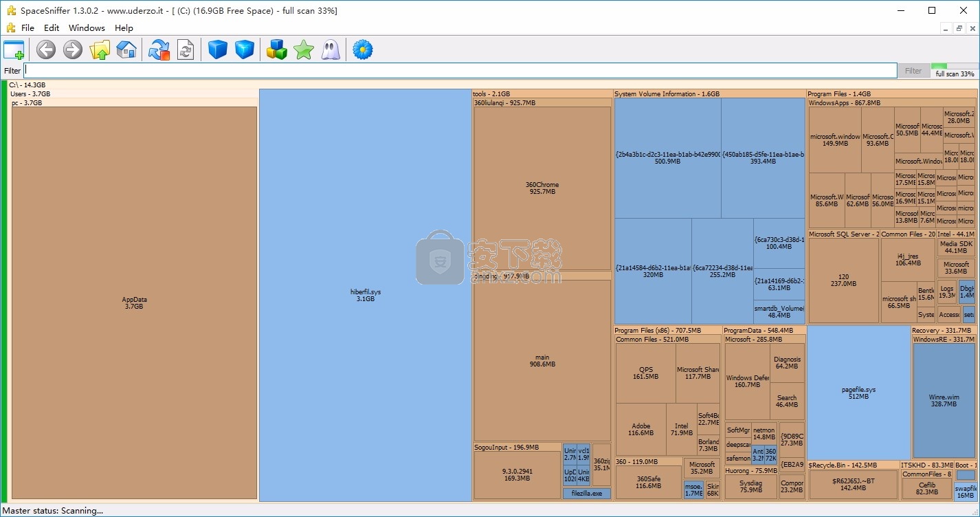Minimize the inner scan window
980x517 pixels.
click(946, 28)
